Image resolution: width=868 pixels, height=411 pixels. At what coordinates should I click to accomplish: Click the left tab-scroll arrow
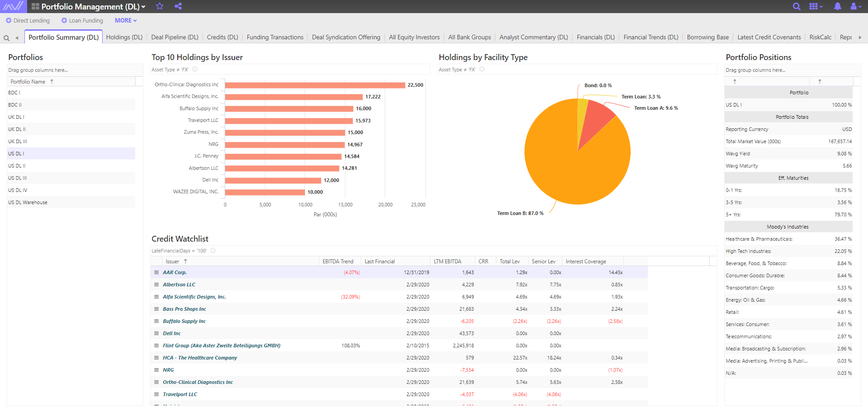[17, 38]
